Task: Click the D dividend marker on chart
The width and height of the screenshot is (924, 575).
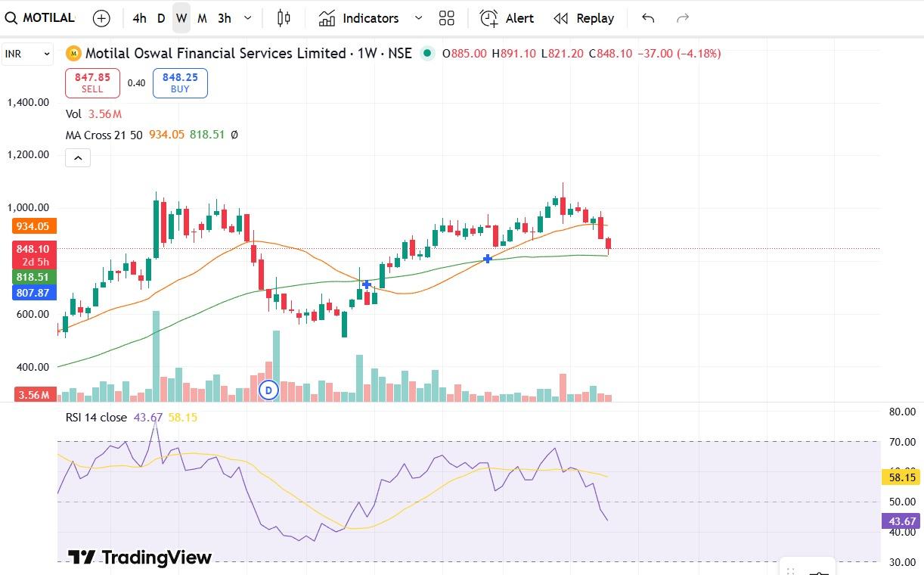Action: point(269,390)
